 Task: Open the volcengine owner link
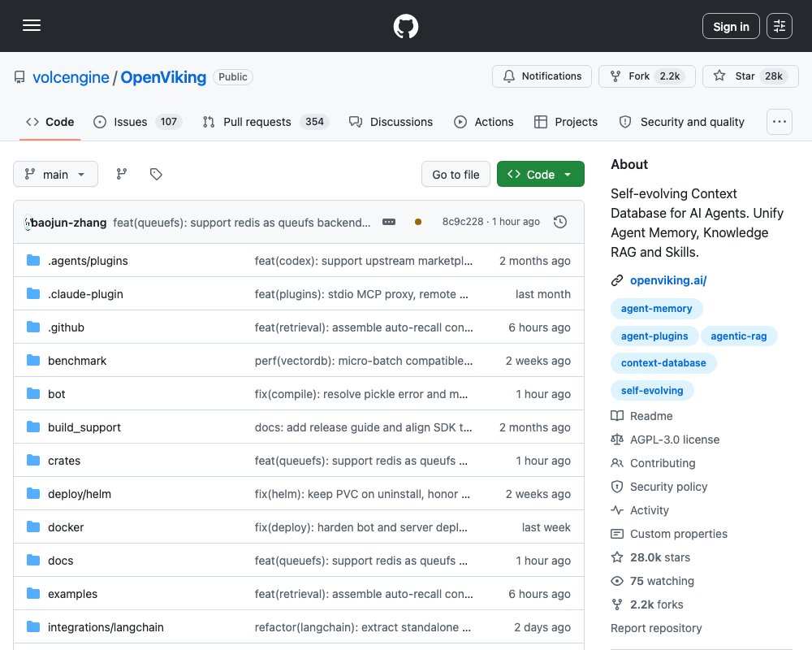(71, 77)
